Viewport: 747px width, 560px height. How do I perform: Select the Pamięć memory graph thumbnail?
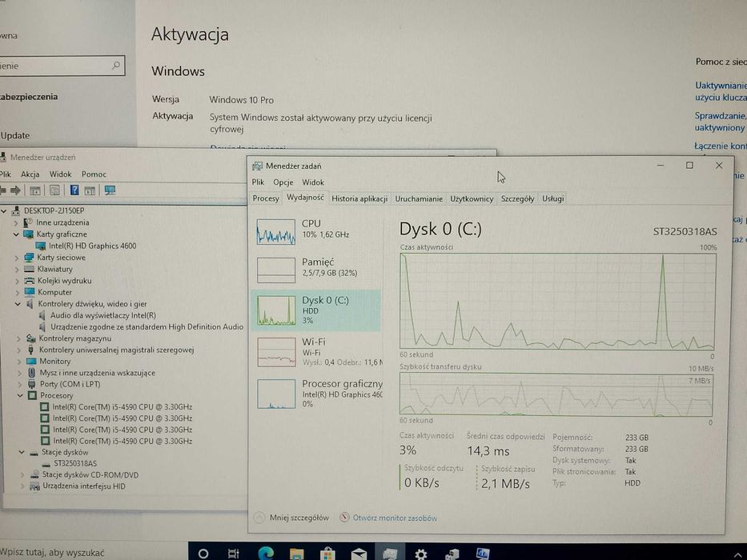coord(276,270)
